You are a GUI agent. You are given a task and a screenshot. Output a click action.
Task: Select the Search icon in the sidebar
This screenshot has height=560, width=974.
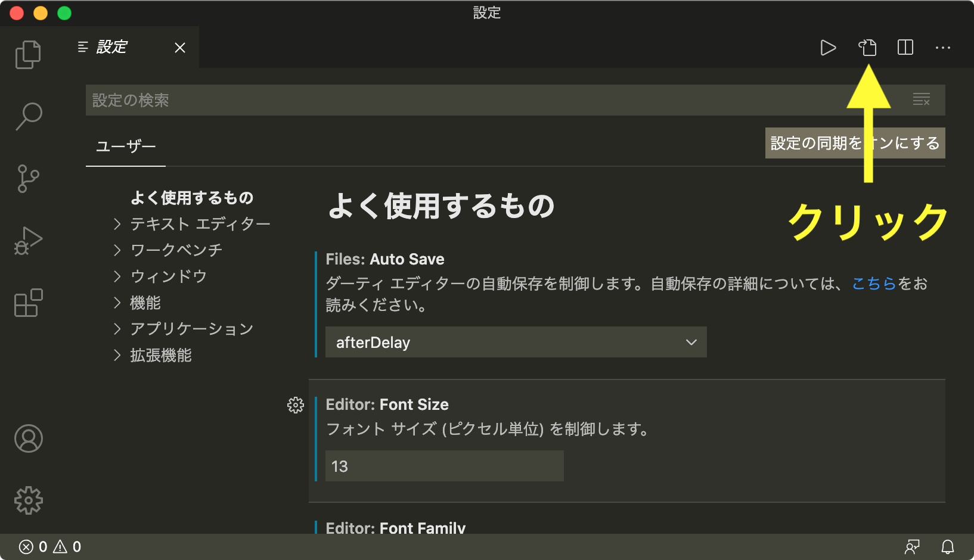pyautogui.click(x=27, y=117)
